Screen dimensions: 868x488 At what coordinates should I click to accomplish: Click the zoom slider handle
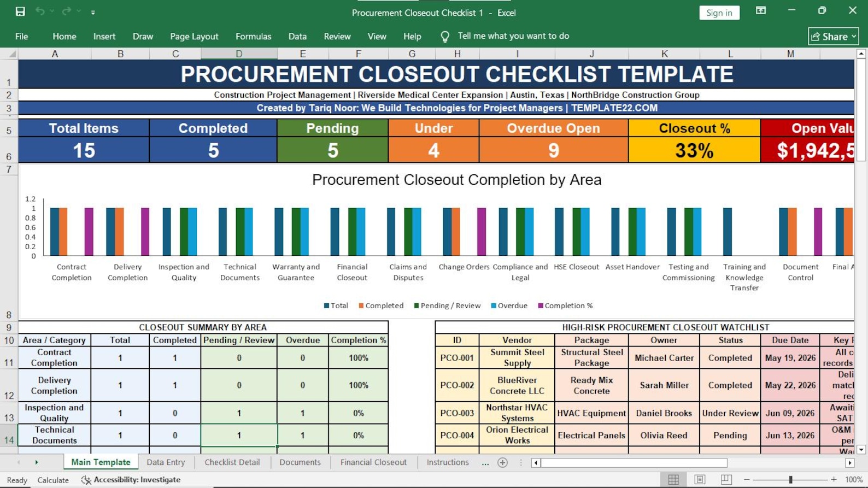pyautogui.click(x=790, y=479)
